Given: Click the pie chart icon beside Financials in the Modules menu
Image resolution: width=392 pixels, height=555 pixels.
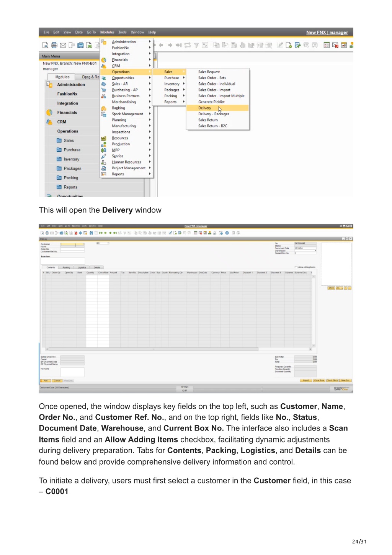Looking at the screenshot, I should (x=104, y=60).
